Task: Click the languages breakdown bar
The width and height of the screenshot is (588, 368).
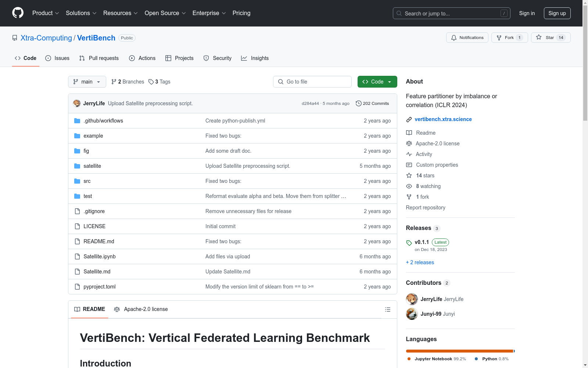Action: (x=460, y=351)
